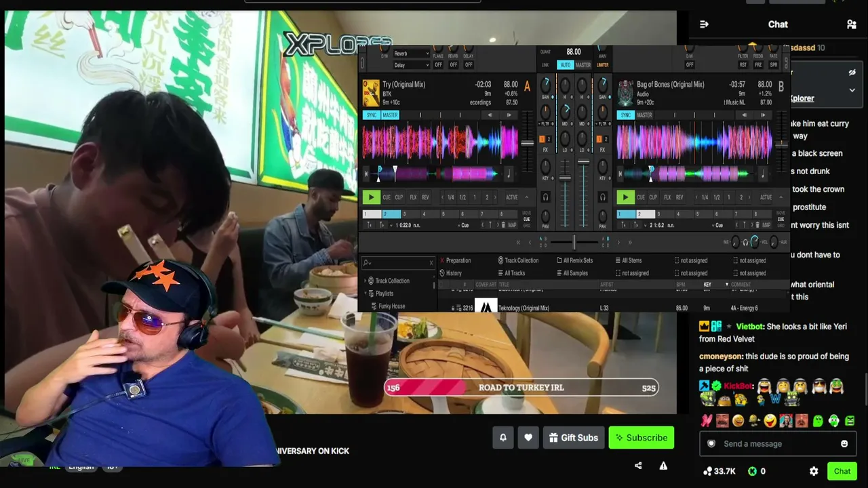Click the Bag of Bones cover art

click(x=625, y=94)
